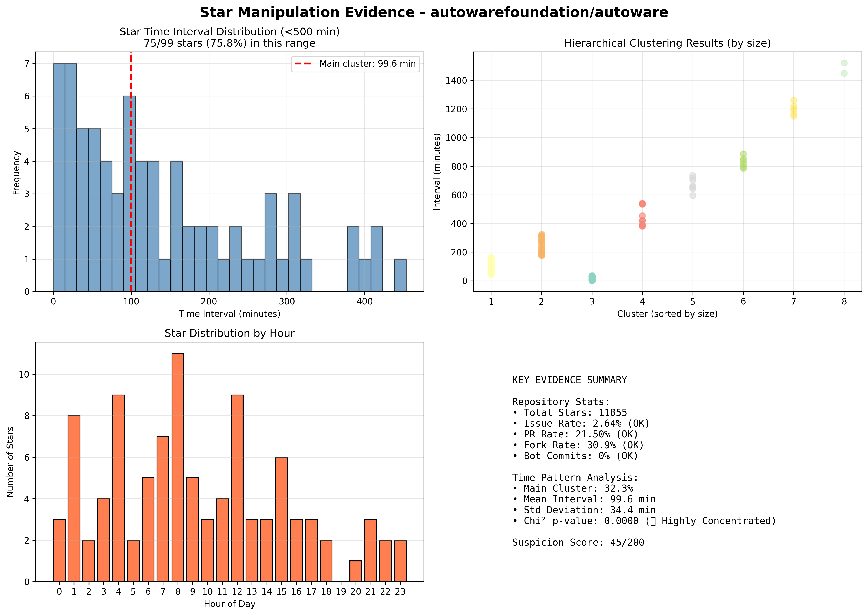Select the 'Number of Stars' y-axis label
868x615 pixels.
(10, 462)
